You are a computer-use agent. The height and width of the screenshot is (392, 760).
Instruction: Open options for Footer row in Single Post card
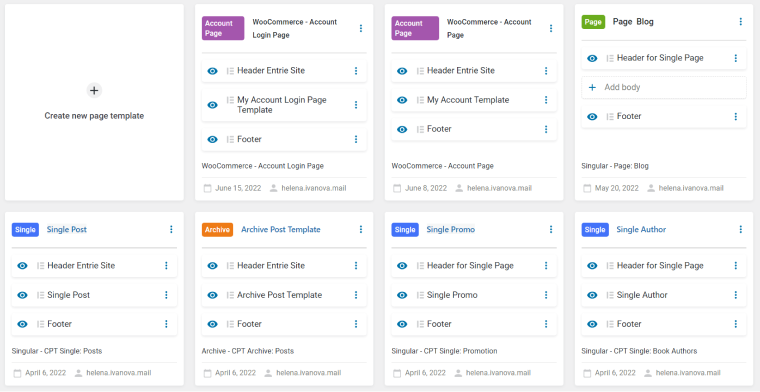tap(166, 324)
